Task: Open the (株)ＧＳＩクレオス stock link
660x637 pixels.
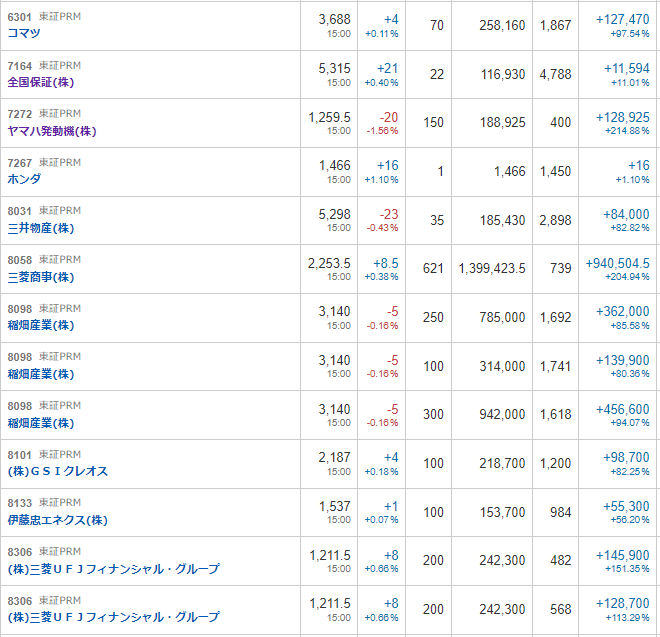Action: click(x=58, y=471)
